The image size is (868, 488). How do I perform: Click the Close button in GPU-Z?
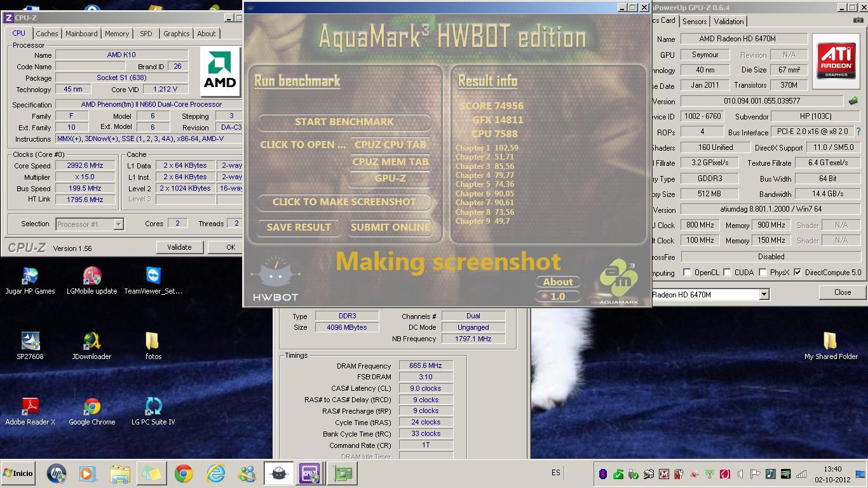point(843,292)
